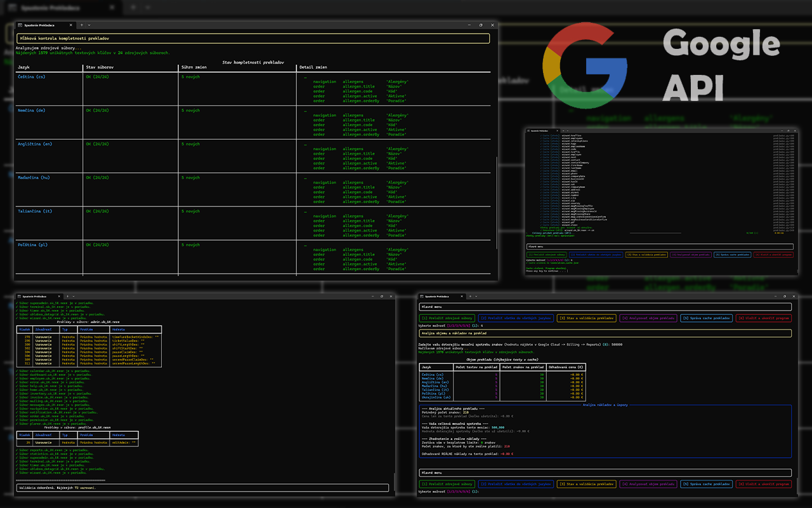Click the terminal icon in cost analysis window tab
812x508 pixels.
422,296
